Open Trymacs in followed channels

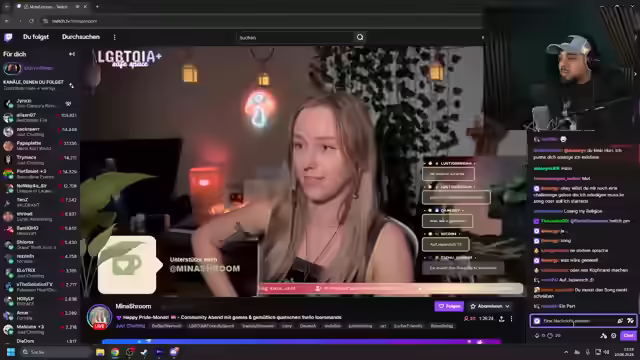coord(40,160)
